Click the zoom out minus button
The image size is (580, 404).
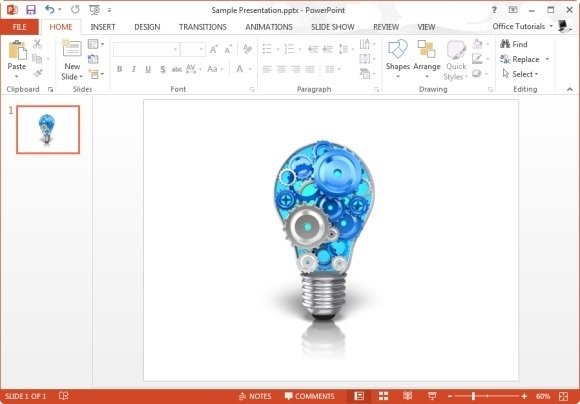[x=450, y=396]
